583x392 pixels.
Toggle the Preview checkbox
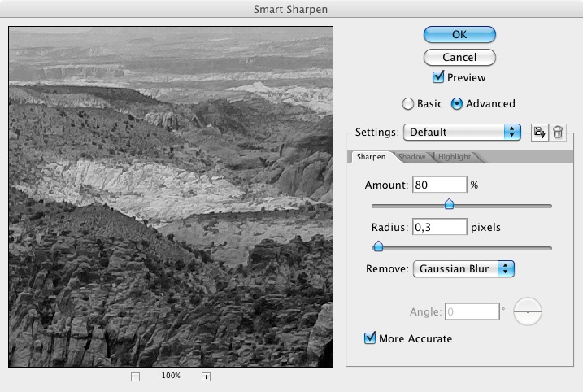click(439, 78)
